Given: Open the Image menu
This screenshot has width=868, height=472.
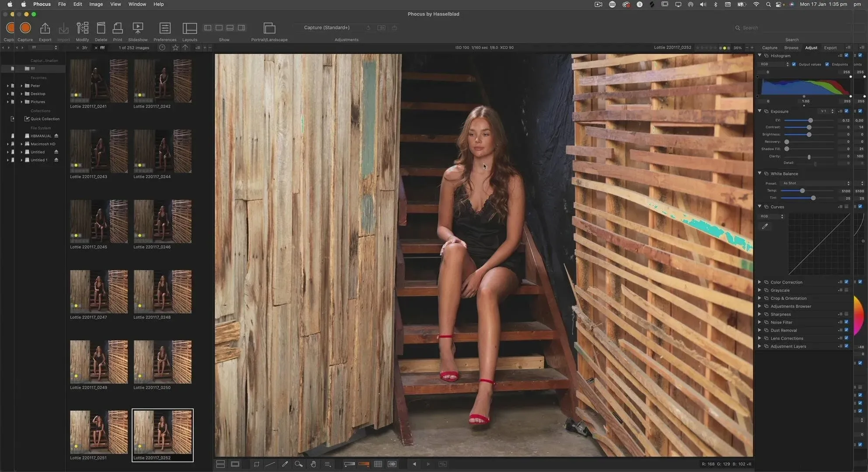Looking at the screenshot, I should tap(96, 4).
